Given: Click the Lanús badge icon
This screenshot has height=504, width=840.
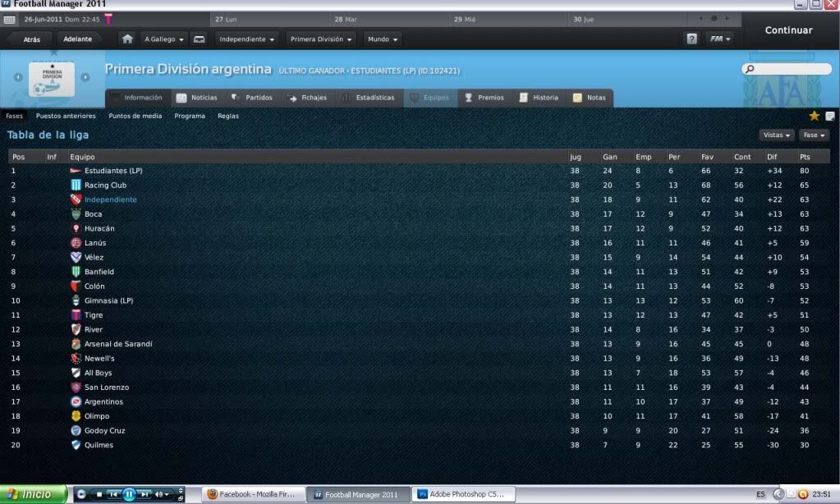Looking at the screenshot, I should (x=76, y=243).
